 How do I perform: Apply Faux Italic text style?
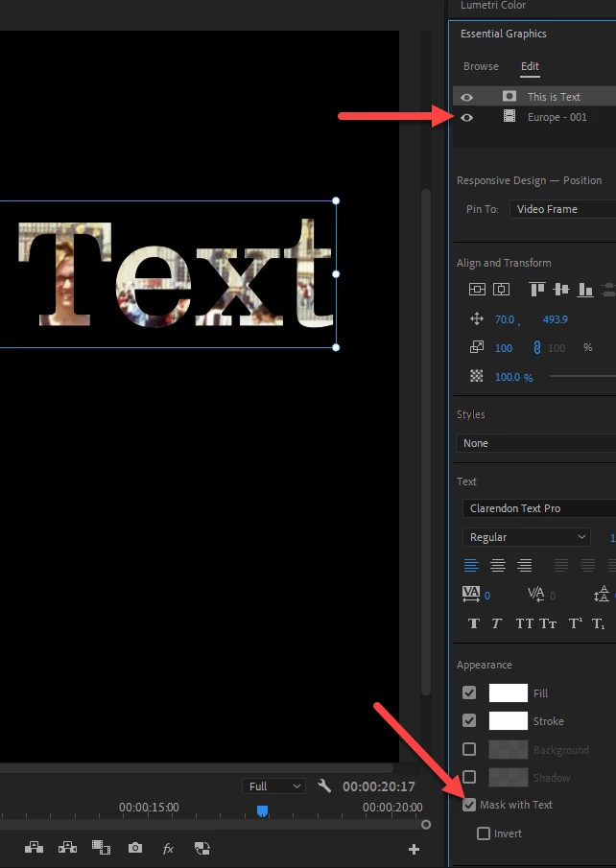(496, 623)
